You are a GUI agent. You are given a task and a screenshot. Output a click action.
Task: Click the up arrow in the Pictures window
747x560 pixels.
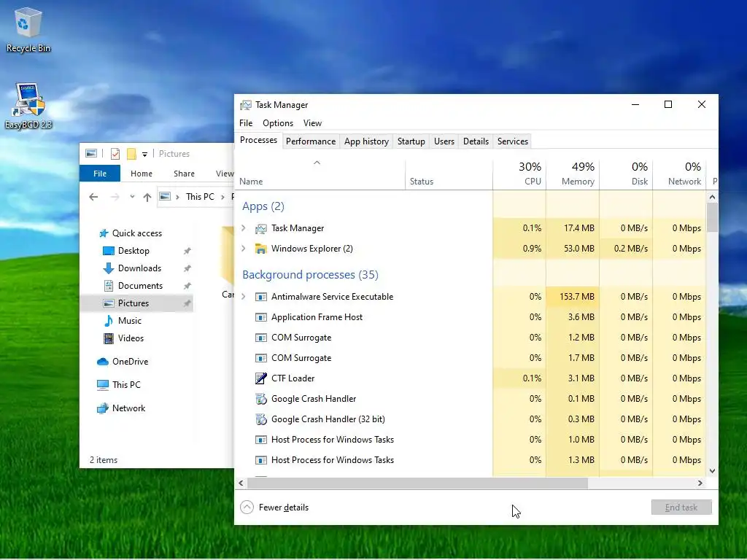147,197
